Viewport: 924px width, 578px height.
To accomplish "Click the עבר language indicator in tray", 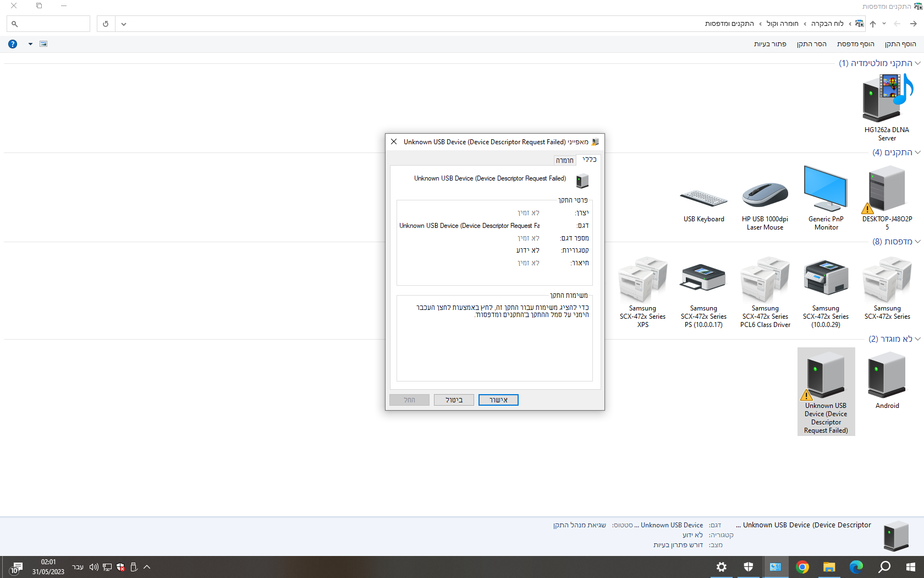I will [x=78, y=567].
